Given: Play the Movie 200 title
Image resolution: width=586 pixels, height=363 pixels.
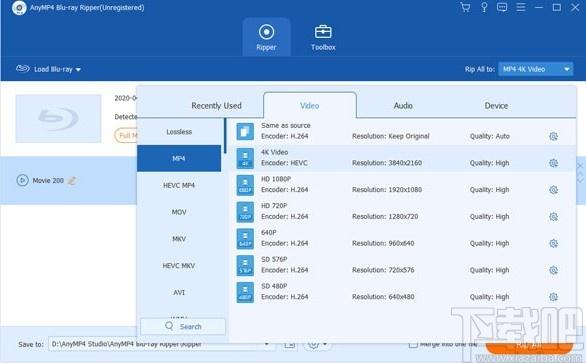Looking at the screenshot, I should point(22,181).
